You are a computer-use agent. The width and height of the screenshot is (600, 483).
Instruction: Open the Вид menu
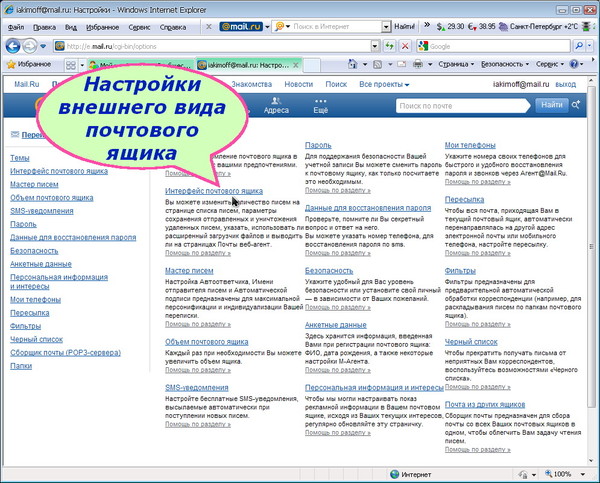pos(71,27)
